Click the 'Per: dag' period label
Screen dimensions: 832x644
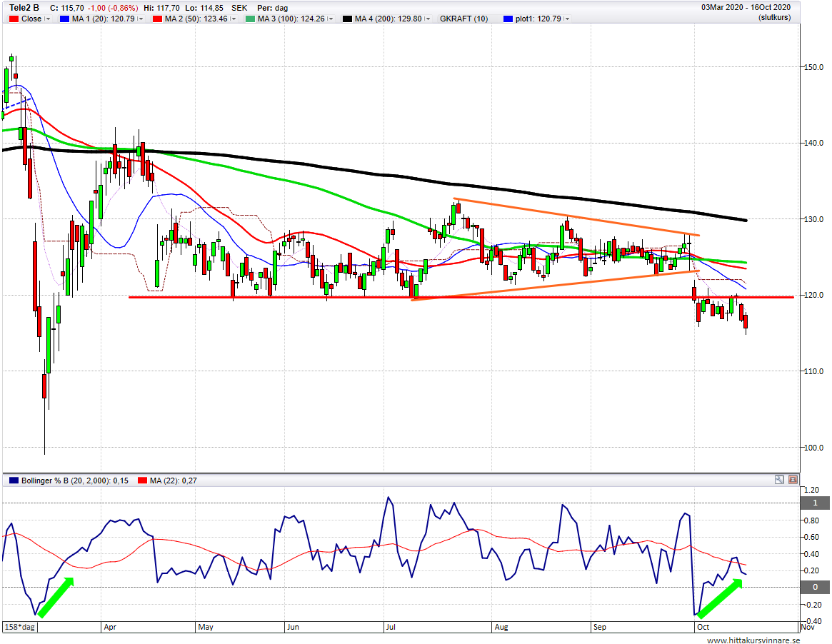(x=272, y=8)
